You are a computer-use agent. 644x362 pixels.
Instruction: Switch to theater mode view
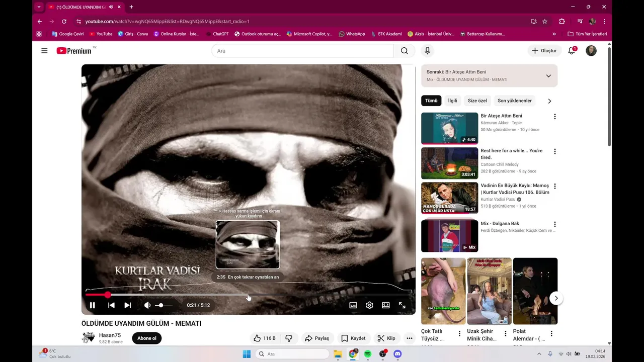pos(386,305)
